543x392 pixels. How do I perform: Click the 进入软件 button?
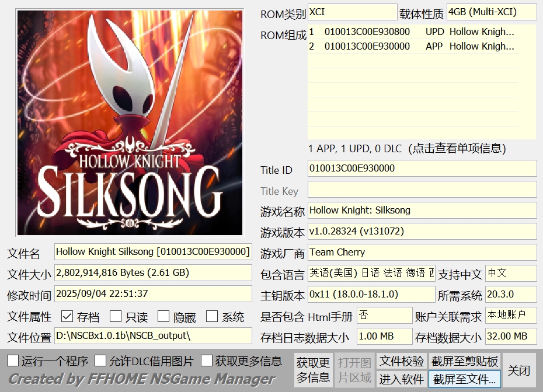coord(402,379)
